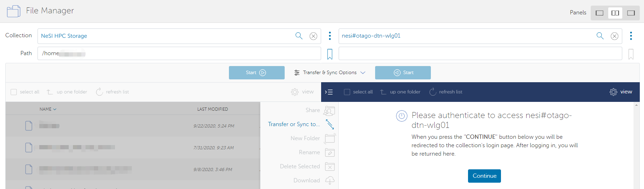Click the search icon in NeSI HPC Storage collection
This screenshot has height=189, width=644.
(x=299, y=36)
